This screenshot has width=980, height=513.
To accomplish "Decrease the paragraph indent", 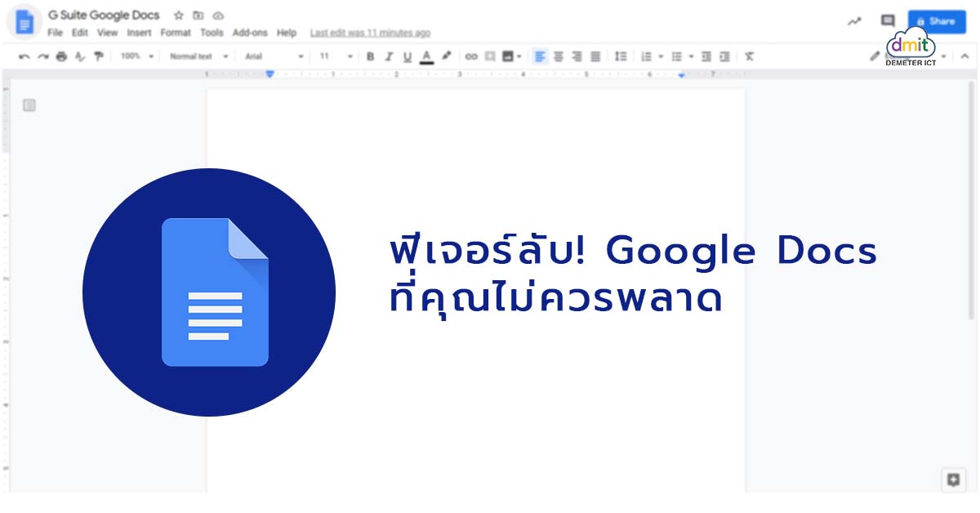I will click(706, 56).
